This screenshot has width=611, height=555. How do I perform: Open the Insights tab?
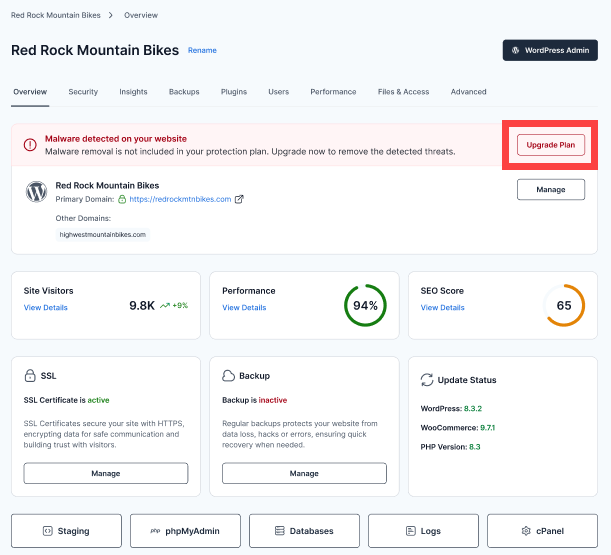133,92
